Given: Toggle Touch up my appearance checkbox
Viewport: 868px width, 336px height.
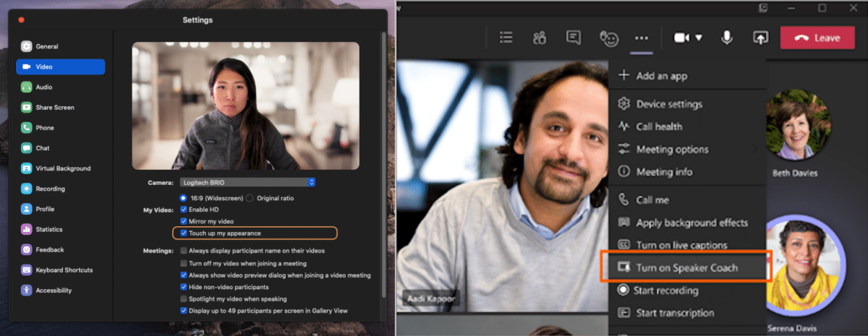Looking at the screenshot, I should 183,233.
